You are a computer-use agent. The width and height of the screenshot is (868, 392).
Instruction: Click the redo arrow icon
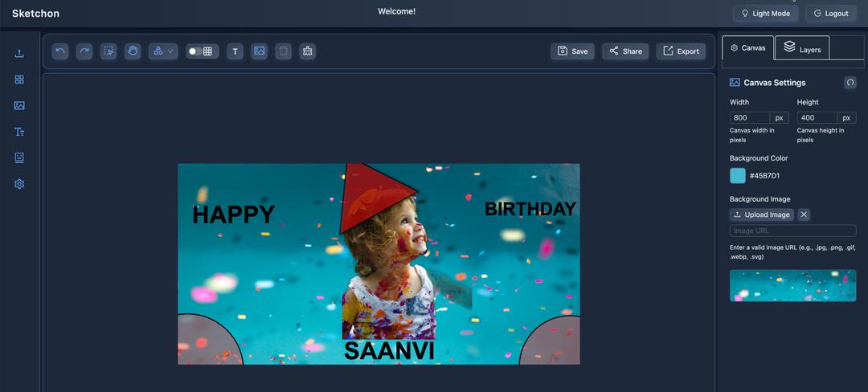click(84, 51)
